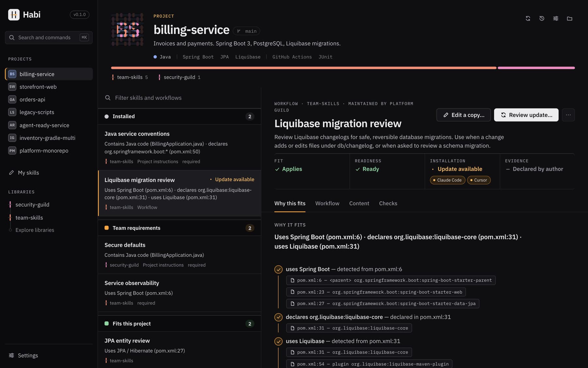Open the Java service conventions skill card

coord(179,147)
